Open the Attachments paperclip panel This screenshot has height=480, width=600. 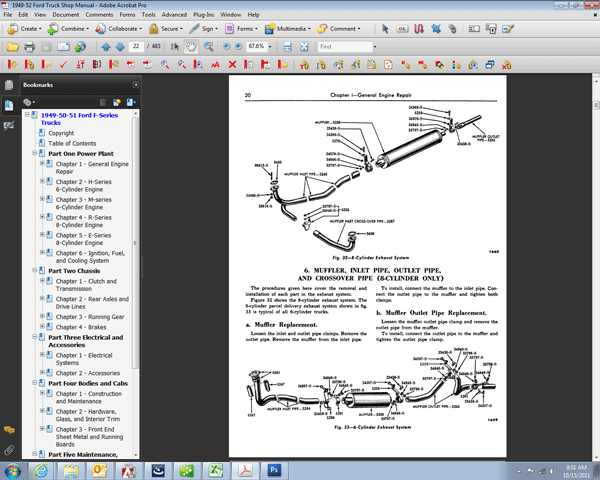9,450
